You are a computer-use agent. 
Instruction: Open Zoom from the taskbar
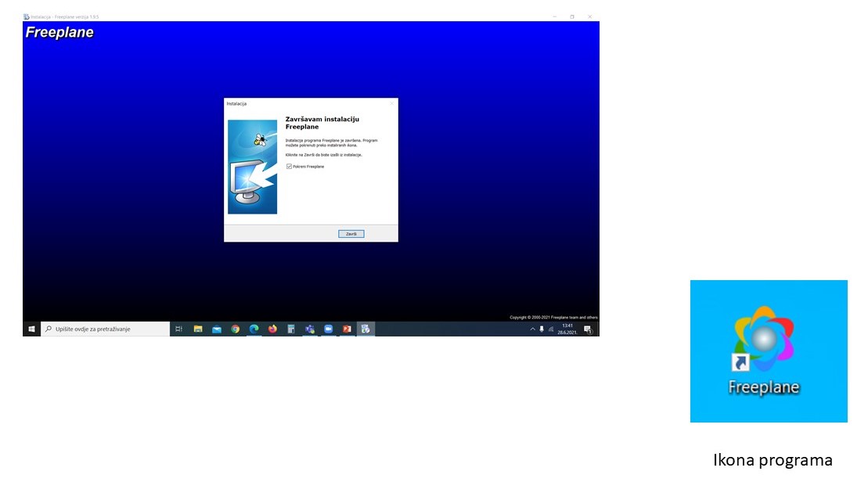[x=328, y=329]
